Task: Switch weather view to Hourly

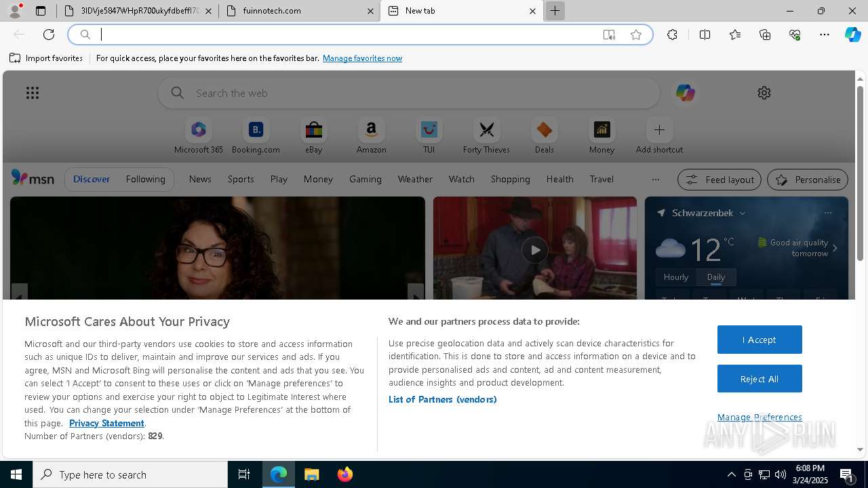Action: (675, 277)
